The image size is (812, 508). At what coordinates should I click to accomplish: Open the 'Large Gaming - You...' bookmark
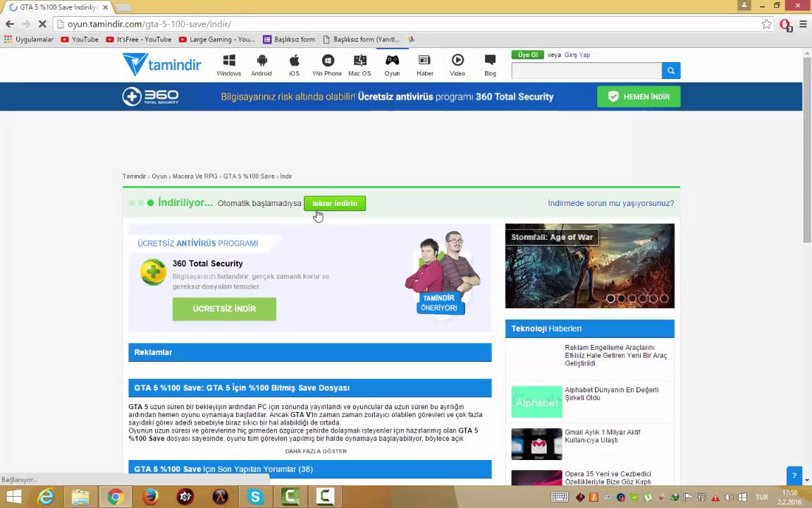point(217,40)
